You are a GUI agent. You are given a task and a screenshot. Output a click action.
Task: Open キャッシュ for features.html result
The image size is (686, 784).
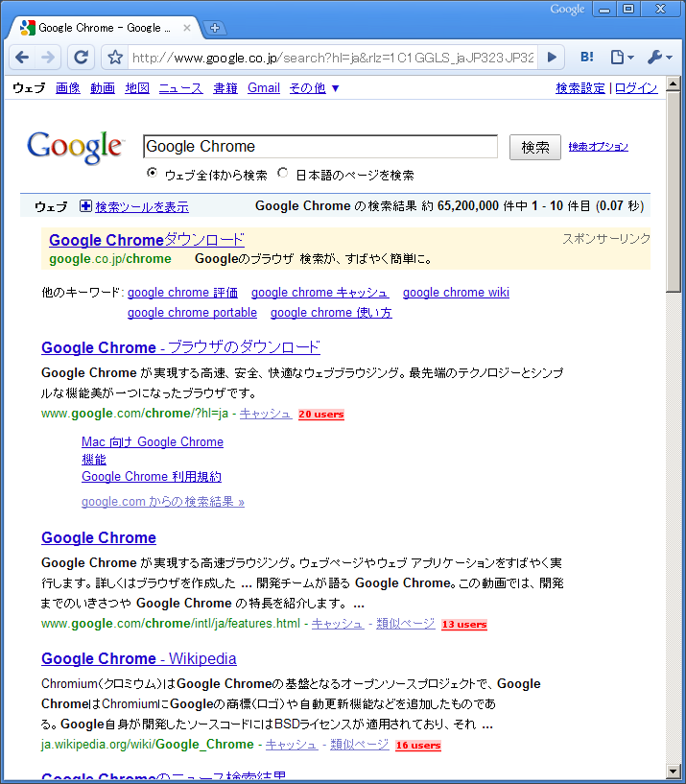pyautogui.click(x=338, y=624)
